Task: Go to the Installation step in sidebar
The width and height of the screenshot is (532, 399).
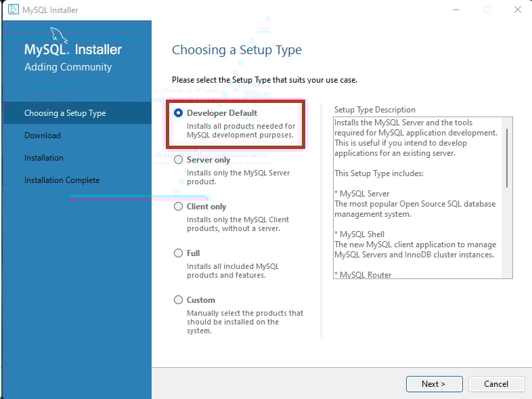Action: (44, 158)
